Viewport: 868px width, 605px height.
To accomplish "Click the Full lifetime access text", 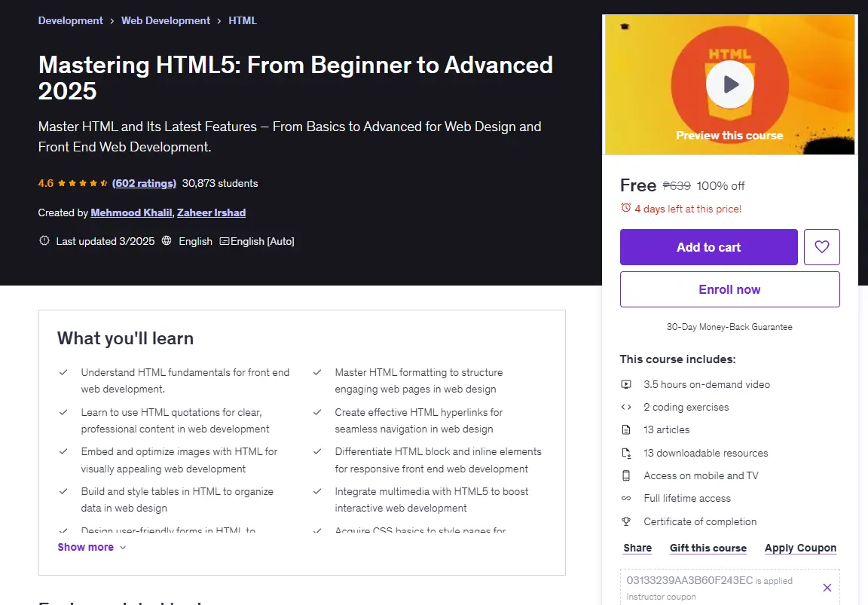I will 687,498.
